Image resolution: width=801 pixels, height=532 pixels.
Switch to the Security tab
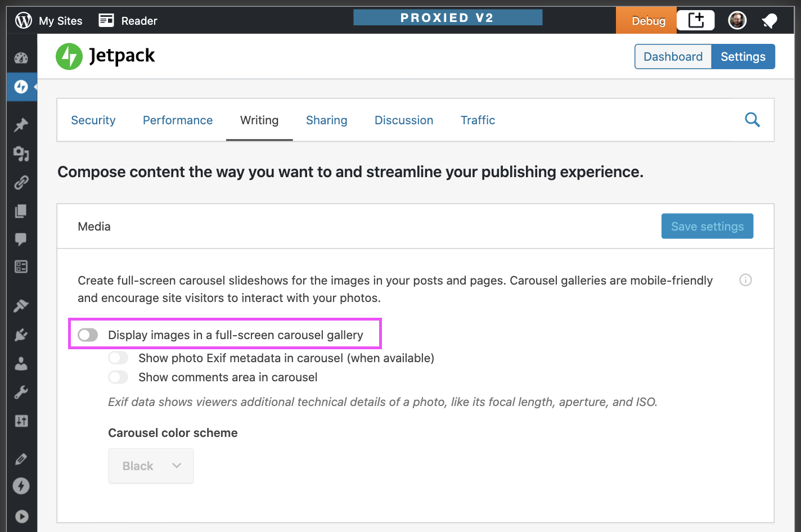point(93,120)
